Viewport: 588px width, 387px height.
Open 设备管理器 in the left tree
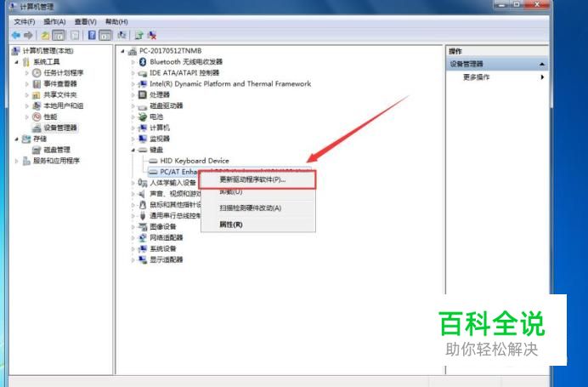(60, 128)
